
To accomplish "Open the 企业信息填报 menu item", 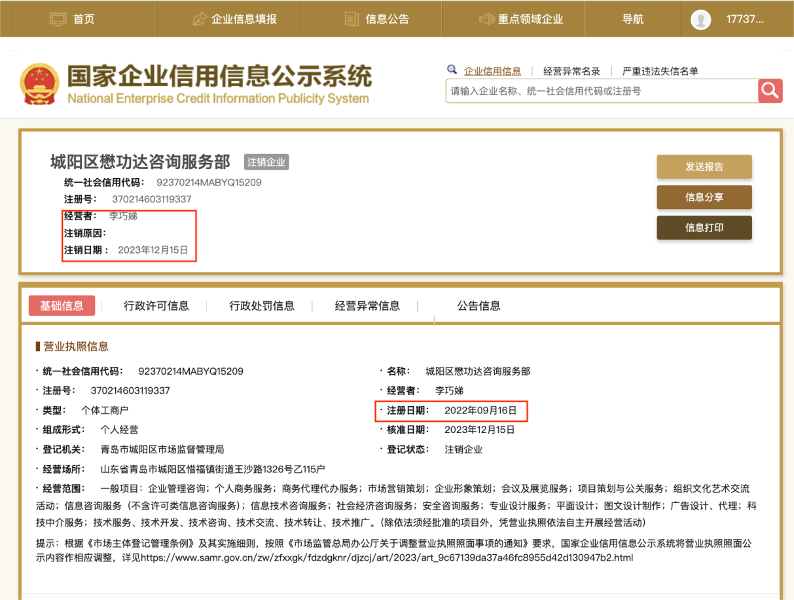I will pos(244,19).
